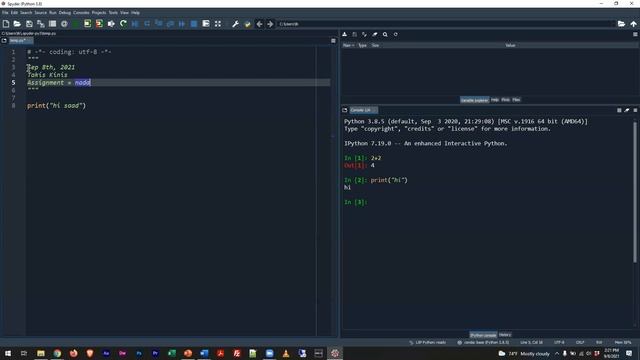Open PYTHONPATH manager python icon
This screenshot has width=640, height=360.
(247, 24)
